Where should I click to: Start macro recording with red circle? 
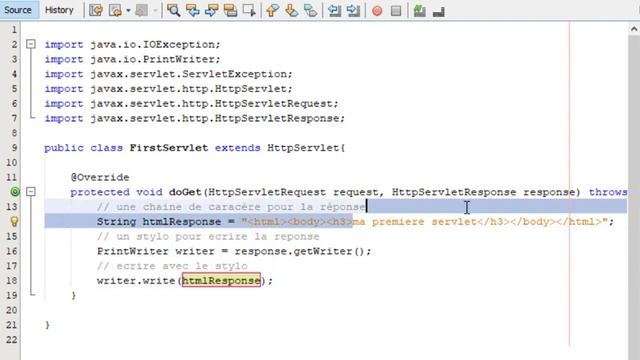377,11
